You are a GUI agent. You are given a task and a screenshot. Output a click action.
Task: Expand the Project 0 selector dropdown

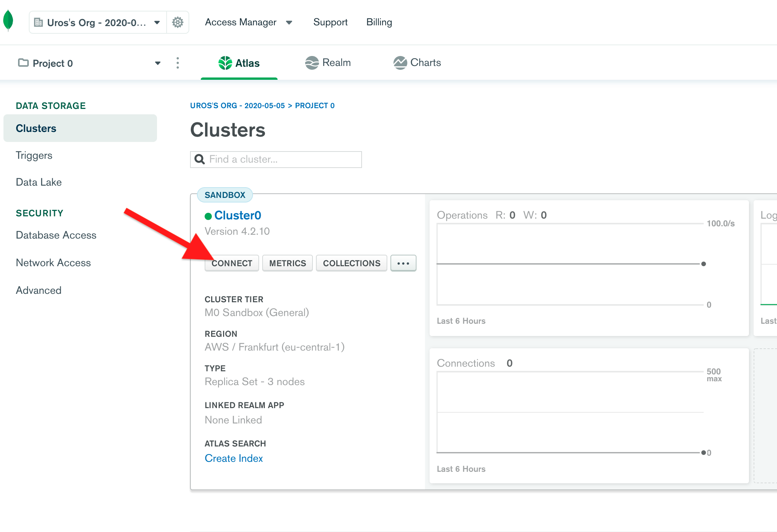157,63
